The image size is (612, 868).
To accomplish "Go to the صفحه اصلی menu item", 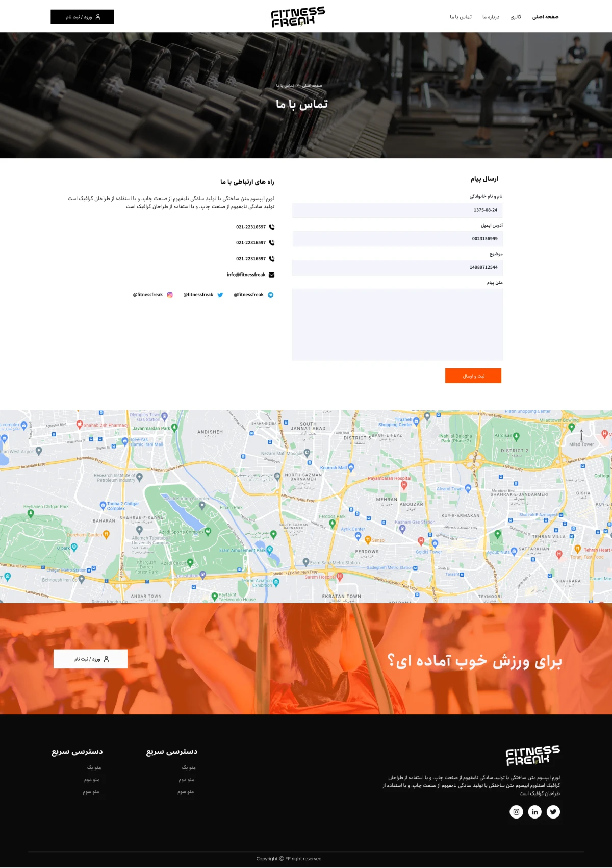I will coord(545,17).
